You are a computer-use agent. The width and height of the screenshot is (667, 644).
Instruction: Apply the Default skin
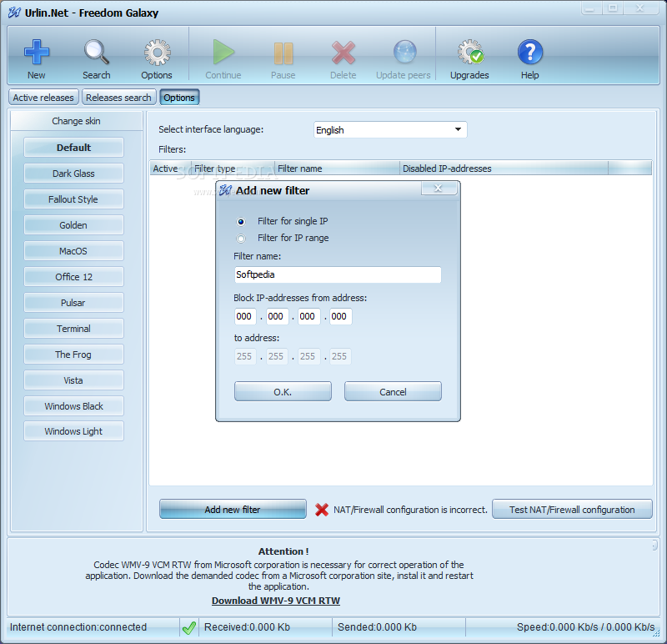tap(73, 148)
